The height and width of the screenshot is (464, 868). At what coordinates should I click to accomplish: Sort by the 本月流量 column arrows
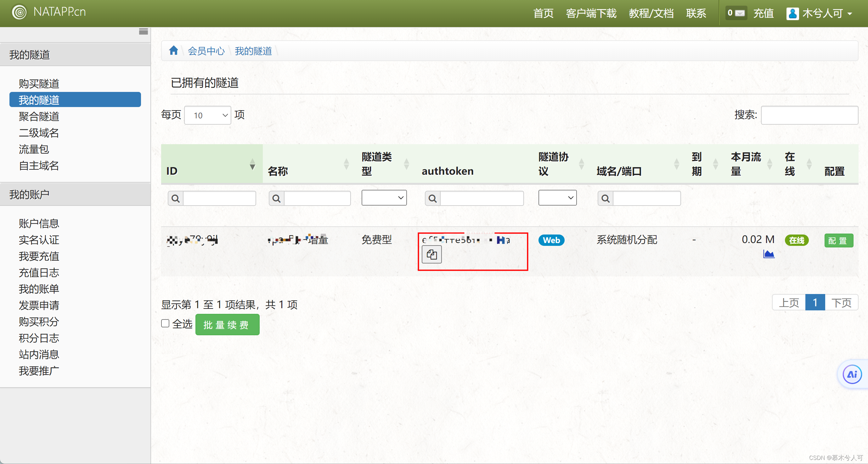tap(769, 164)
